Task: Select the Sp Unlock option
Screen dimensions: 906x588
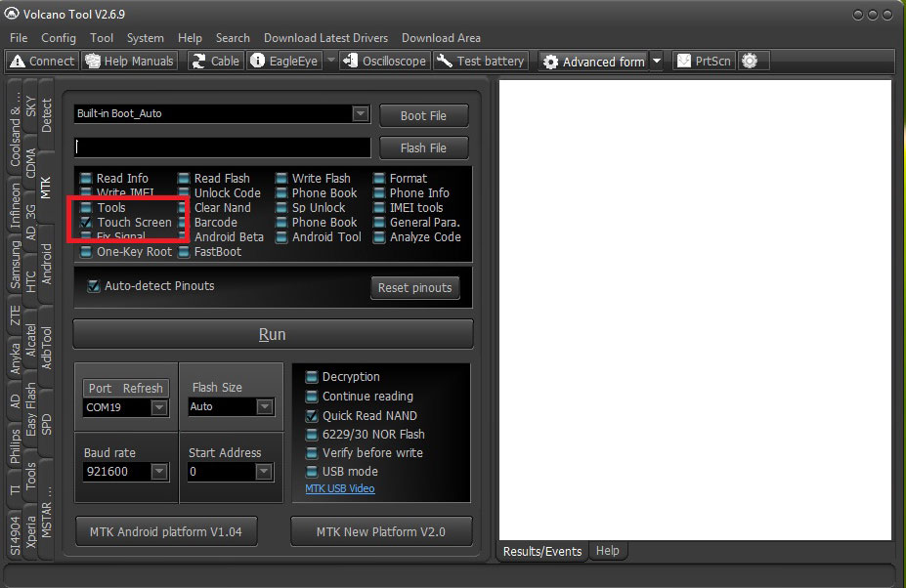Action: coord(311,207)
